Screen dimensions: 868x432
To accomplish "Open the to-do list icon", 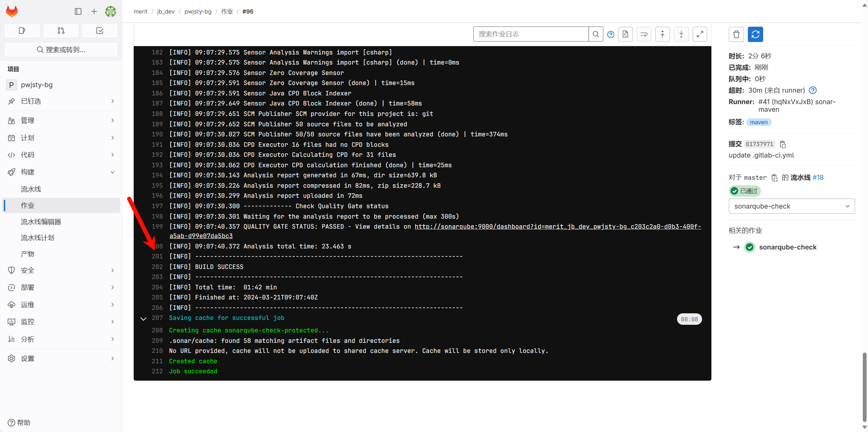I will coord(100,31).
